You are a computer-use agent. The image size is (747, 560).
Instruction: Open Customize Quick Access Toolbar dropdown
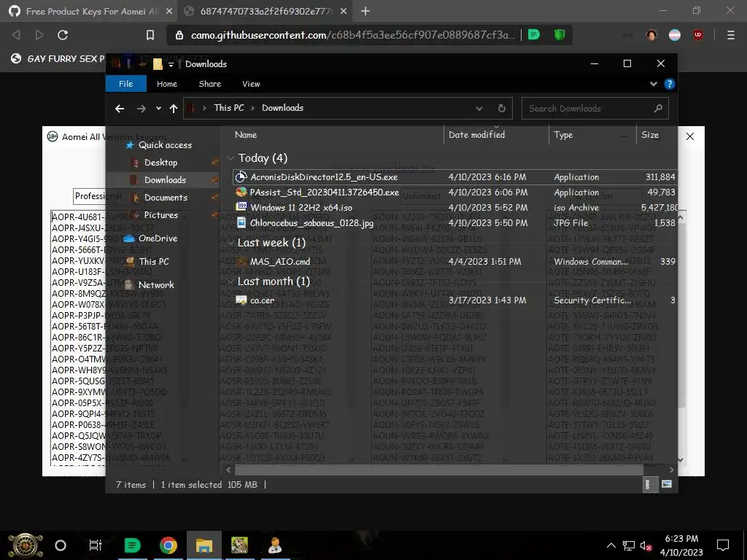pyautogui.click(x=171, y=64)
